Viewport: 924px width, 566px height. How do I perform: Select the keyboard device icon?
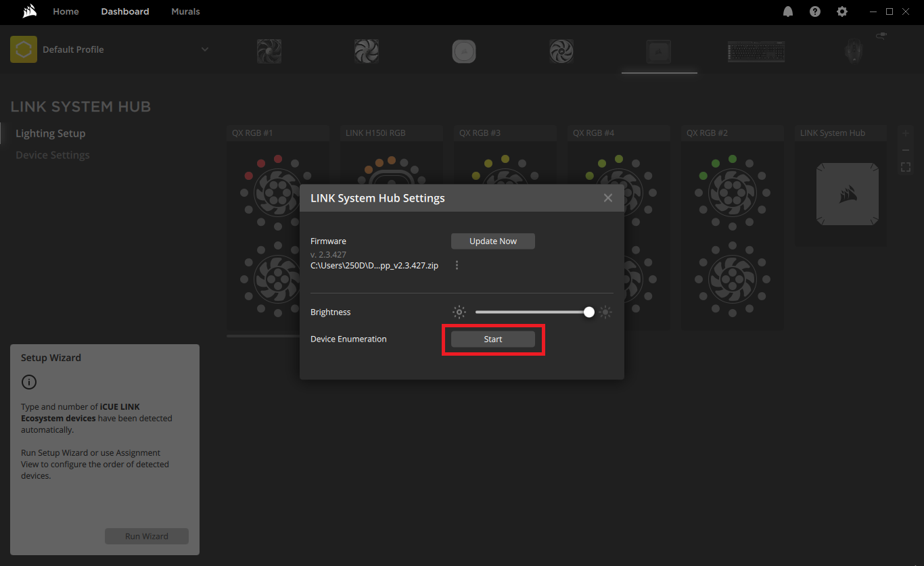pyautogui.click(x=756, y=51)
